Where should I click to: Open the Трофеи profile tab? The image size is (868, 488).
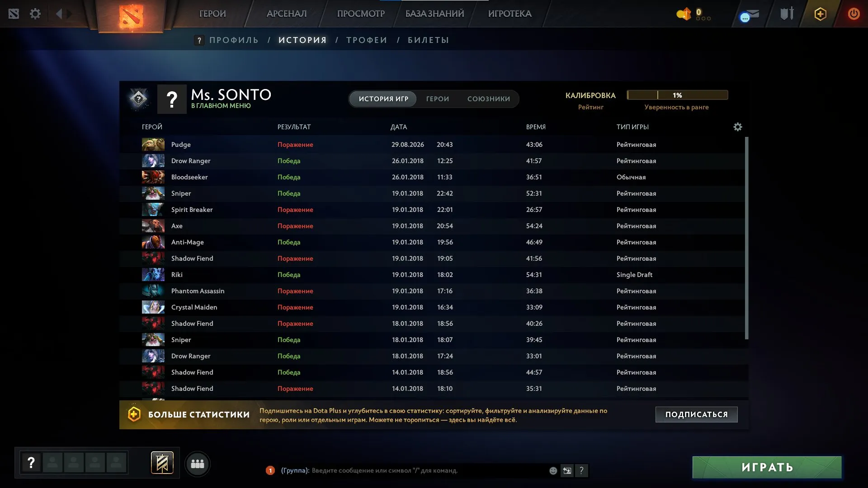[367, 40]
